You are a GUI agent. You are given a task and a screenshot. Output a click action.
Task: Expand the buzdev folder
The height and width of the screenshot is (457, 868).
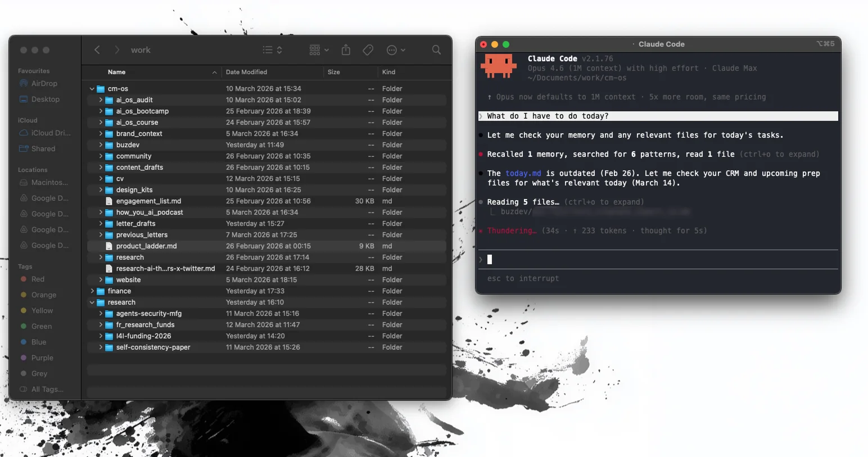pos(101,145)
